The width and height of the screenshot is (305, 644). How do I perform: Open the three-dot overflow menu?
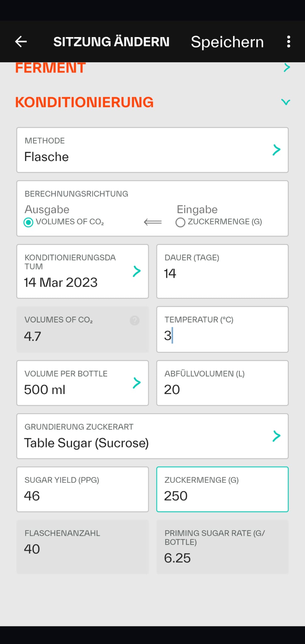(x=288, y=42)
